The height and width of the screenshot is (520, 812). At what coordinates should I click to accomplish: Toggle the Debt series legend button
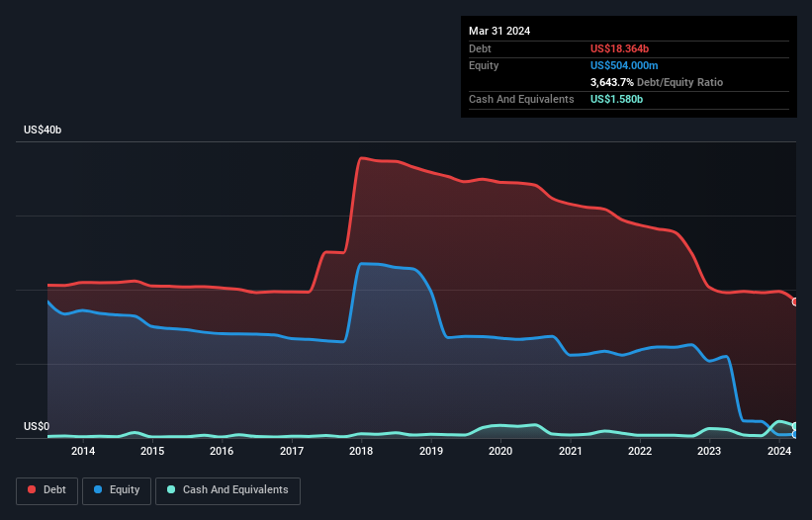coord(47,490)
